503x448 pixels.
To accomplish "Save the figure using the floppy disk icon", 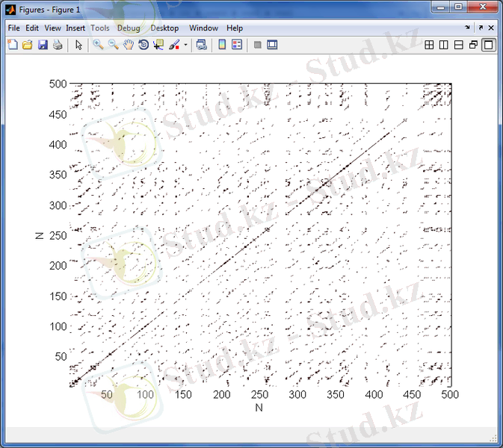I will point(43,45).
